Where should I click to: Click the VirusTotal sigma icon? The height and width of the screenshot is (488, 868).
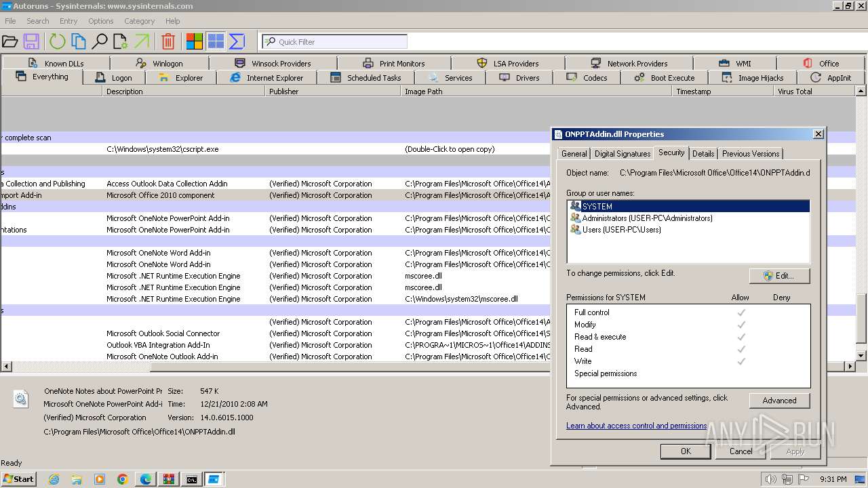[x=237, y=41]
